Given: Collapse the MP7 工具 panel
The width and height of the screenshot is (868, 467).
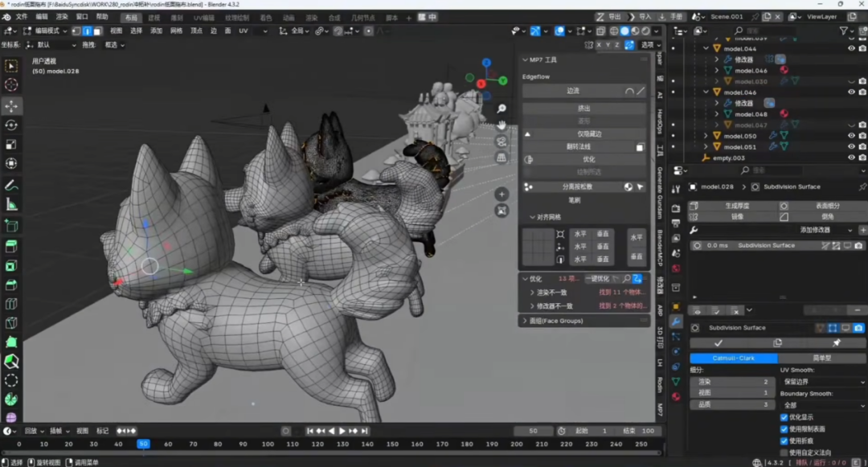Looking at the screenshot, I should pos(525,59).
